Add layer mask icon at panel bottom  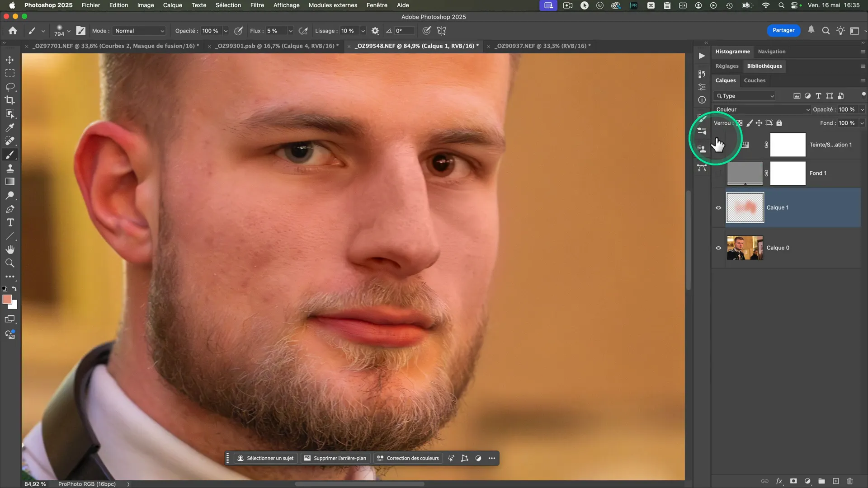(x=793, y=481)
